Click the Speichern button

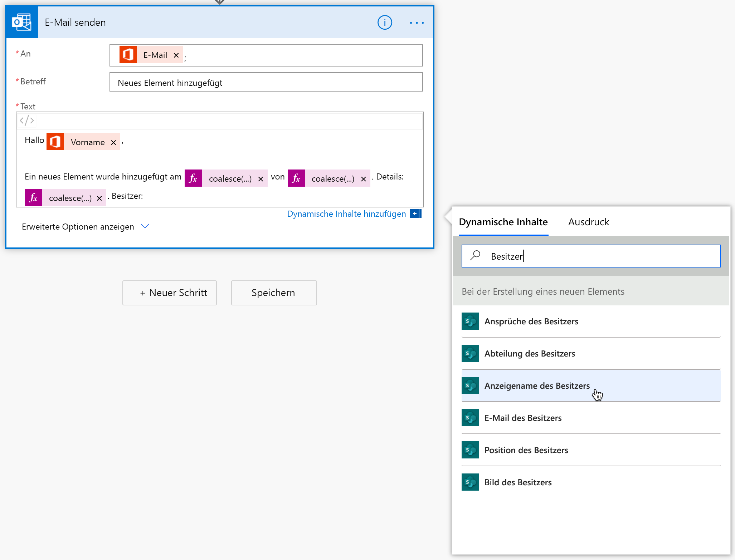pyautogui.click(x=274, y=293)
